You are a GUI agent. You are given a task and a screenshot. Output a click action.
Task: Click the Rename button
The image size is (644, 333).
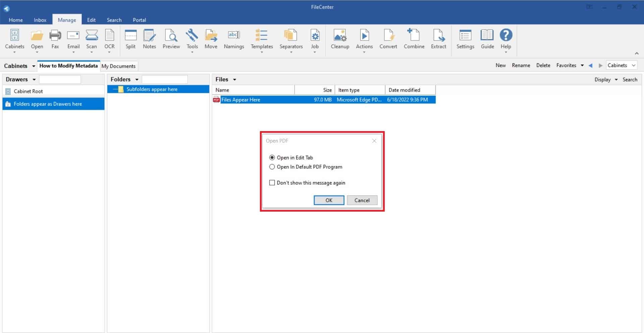[x=521, y=65]
